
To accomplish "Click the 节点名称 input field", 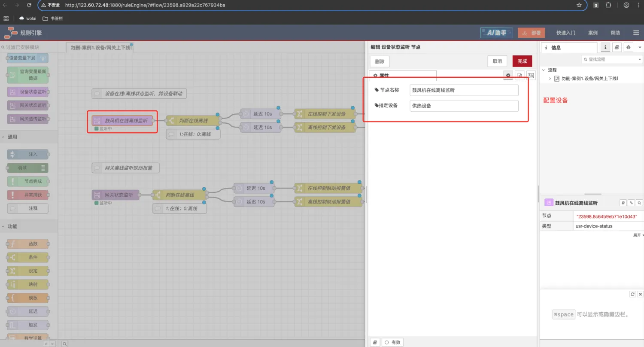I will tap(464, 90).
